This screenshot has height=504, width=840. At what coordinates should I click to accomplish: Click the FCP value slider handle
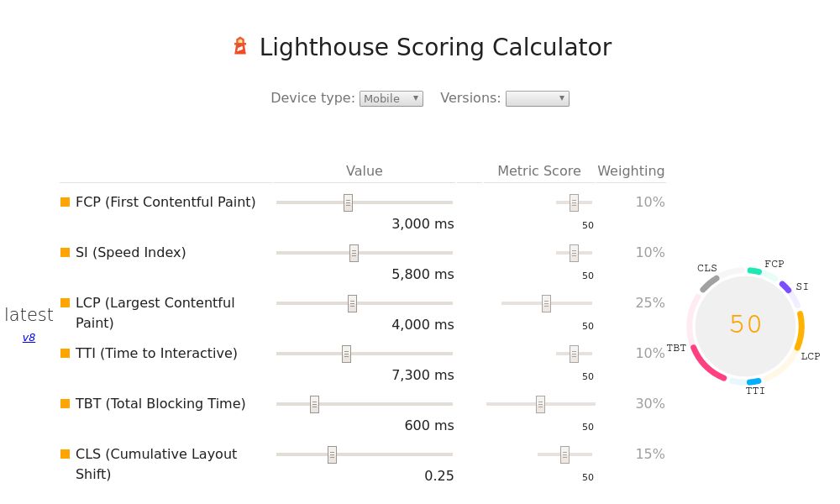click(347, 202)
